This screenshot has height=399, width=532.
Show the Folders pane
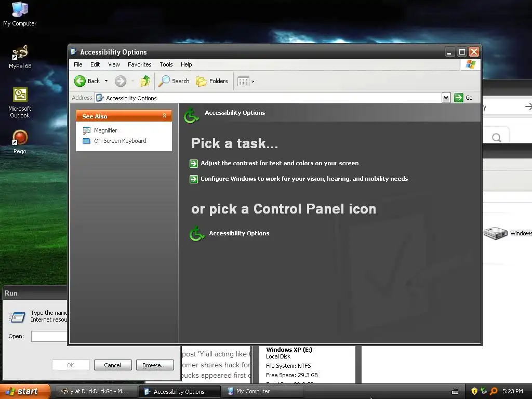point(212,81)
